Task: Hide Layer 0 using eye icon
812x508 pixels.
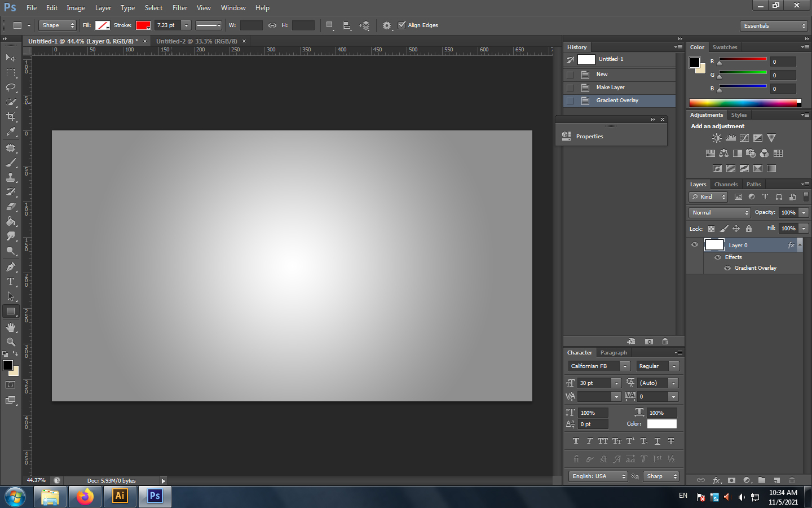Action: (695, 245)
